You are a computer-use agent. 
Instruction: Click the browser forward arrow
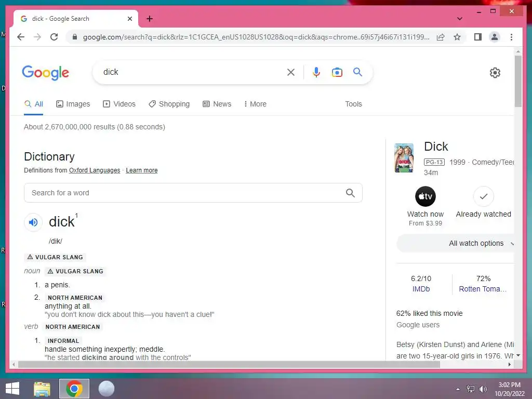click(37, 37)
